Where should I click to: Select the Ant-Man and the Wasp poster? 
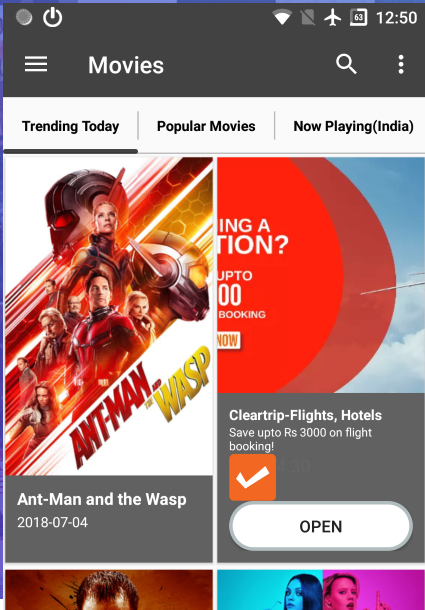109,316
